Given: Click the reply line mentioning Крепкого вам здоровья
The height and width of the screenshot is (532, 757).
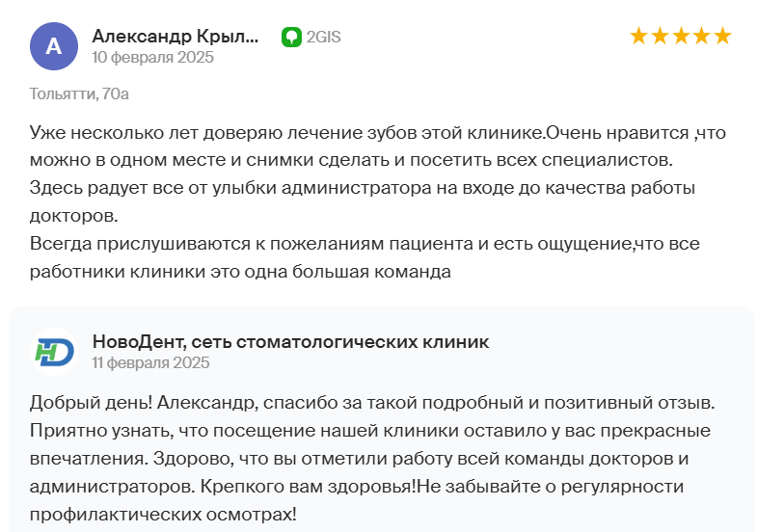Looking at the screenshot, I should click(356, 486).
